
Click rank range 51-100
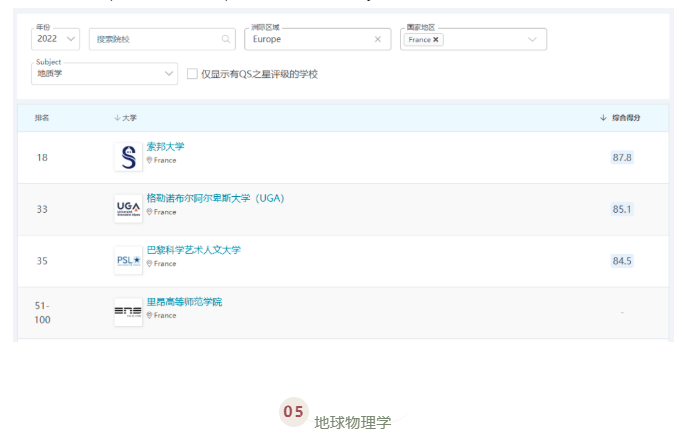pyautogui.click(x=42, y=313)
